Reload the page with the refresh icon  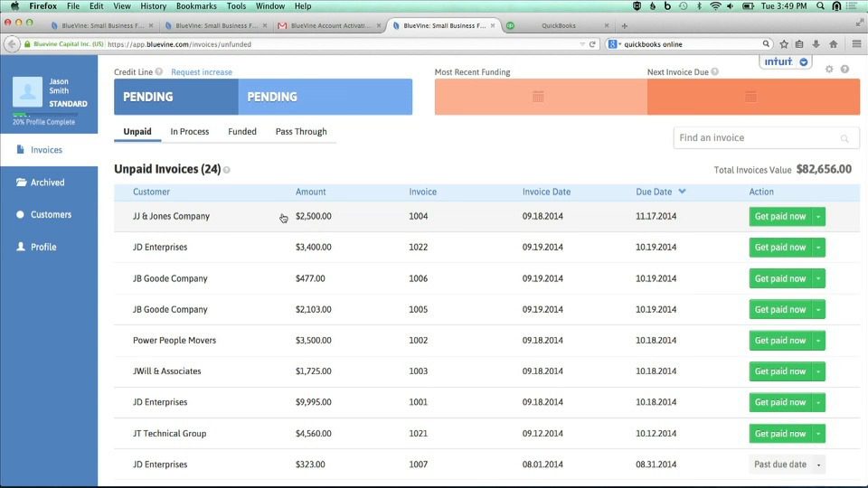pos(592,44)
